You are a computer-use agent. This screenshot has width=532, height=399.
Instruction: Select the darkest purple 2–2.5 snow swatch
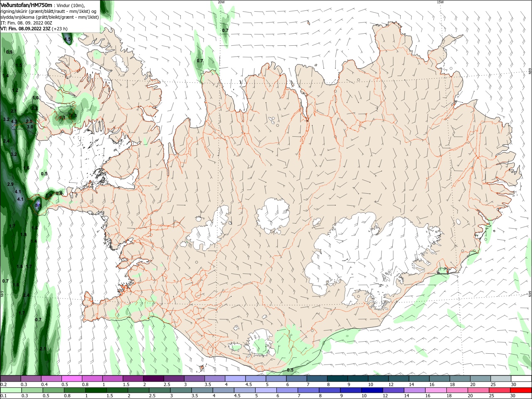pos(154,379)
